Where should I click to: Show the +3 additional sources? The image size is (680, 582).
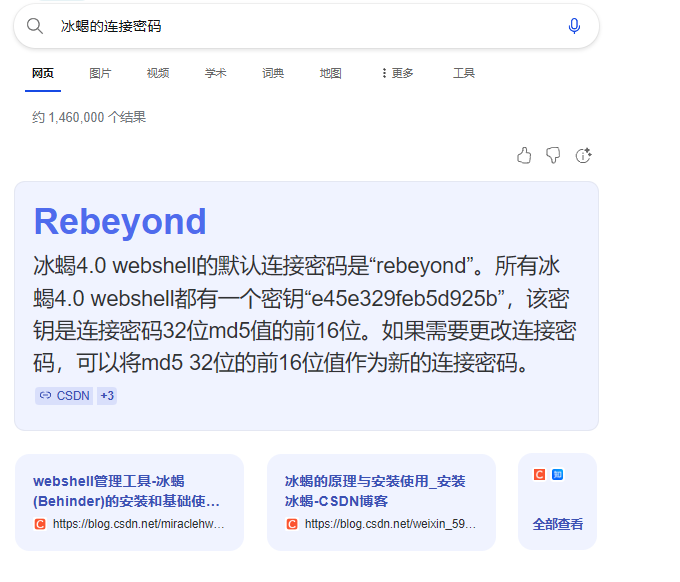107,396
